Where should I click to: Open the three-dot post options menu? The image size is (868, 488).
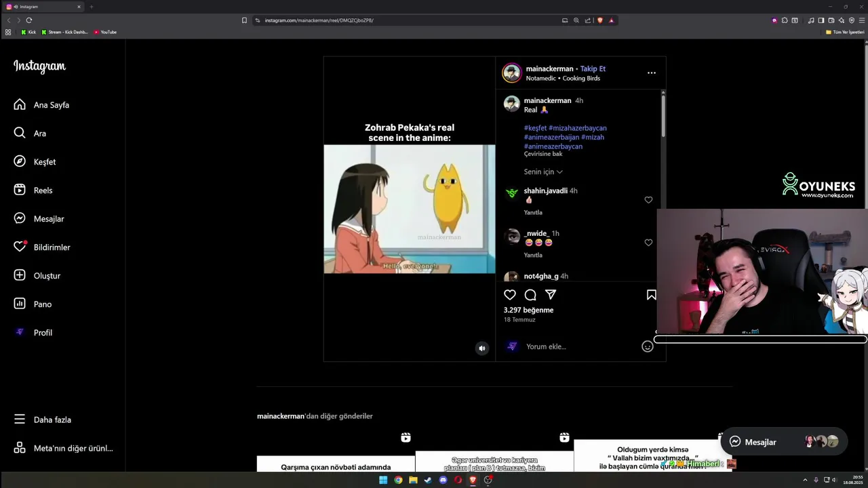652,73
